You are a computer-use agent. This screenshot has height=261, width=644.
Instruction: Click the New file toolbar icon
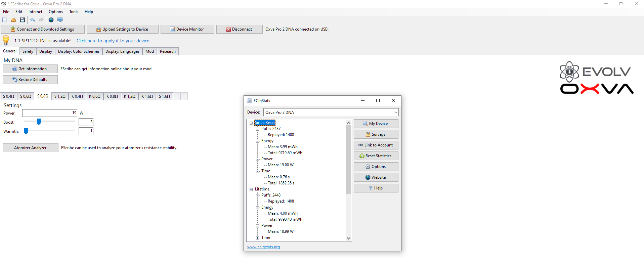click(5, 20)
